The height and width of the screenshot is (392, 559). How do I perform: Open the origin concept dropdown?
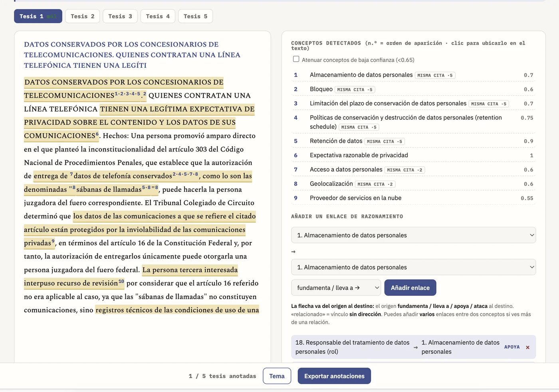413,235
